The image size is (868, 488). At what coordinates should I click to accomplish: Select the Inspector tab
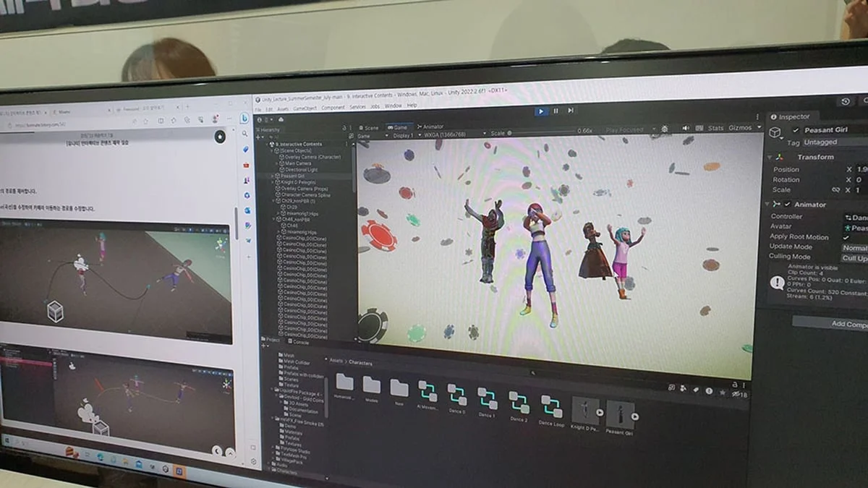click(791, 116)
